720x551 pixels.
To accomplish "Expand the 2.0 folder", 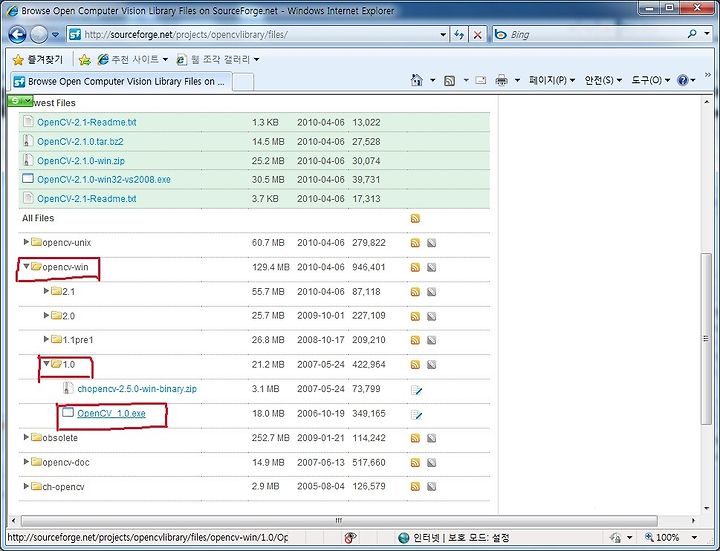I will tap(46, 315).
